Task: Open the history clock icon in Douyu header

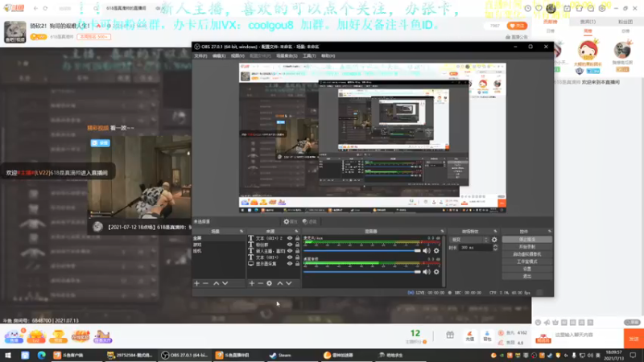Action: 528,8
